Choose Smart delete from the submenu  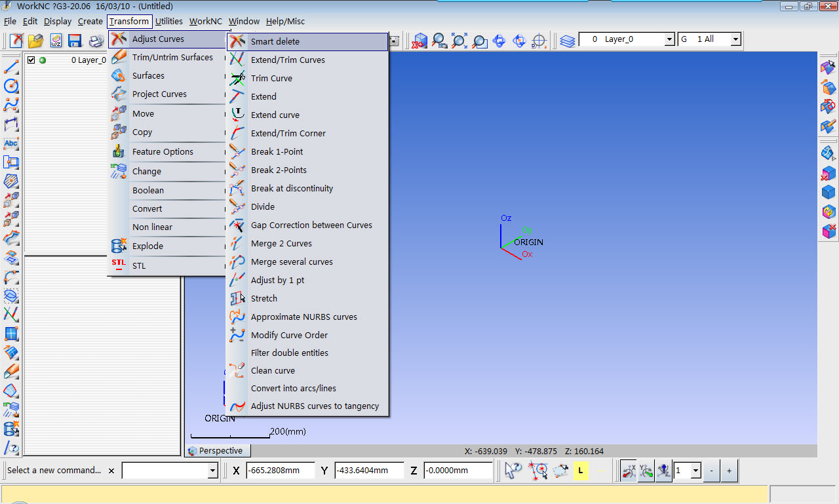coord(307,41)
